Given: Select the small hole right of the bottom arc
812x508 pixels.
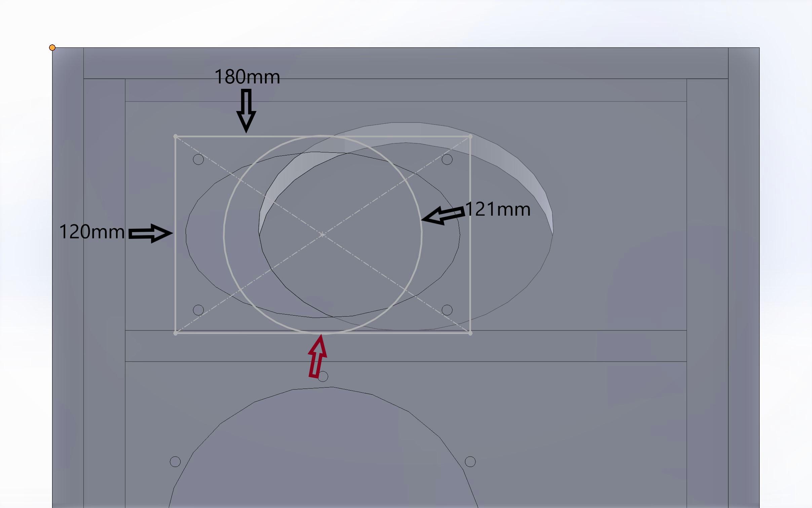Looking at the screenshot, I should pos(470,462).
